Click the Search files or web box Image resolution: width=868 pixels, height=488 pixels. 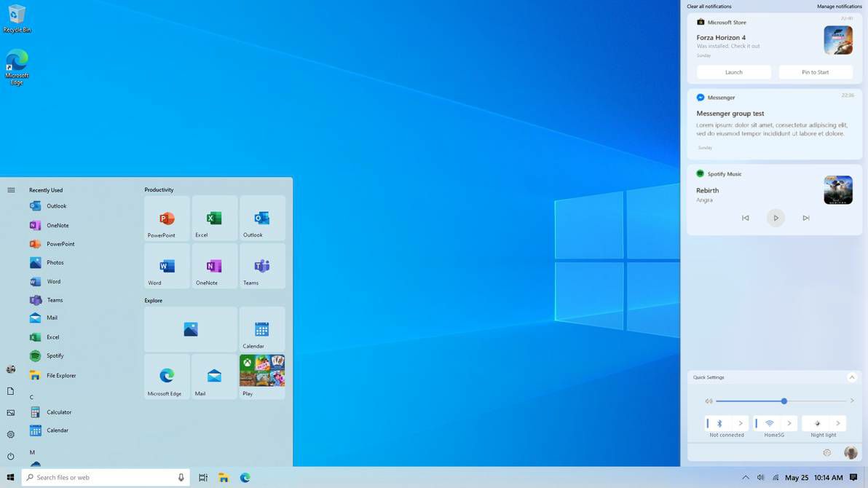(x=105, y=478)
